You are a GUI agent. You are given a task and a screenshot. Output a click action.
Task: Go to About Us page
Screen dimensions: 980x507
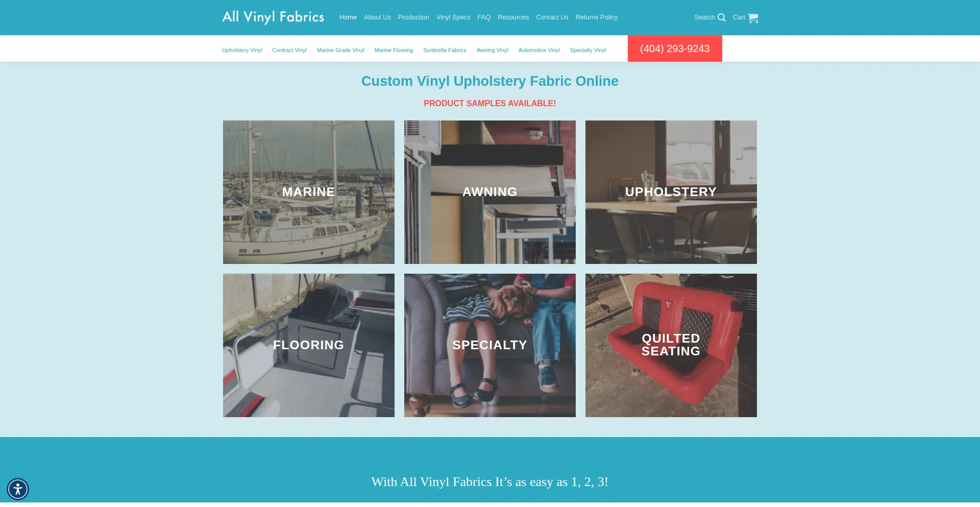(x=377, y=17)
